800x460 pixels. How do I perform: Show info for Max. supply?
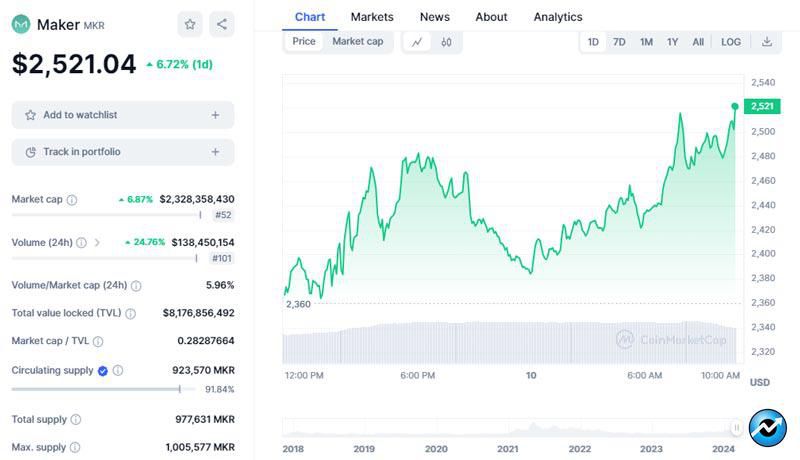coord(74,447)
